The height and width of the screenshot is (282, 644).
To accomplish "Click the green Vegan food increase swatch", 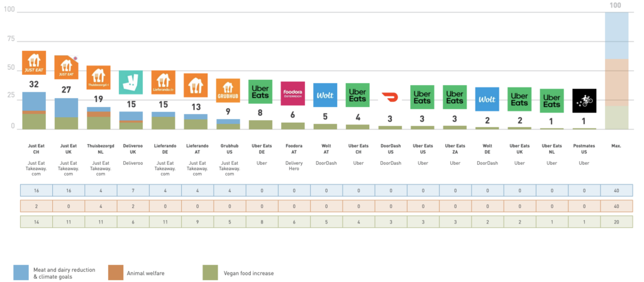I will [211, 272].
